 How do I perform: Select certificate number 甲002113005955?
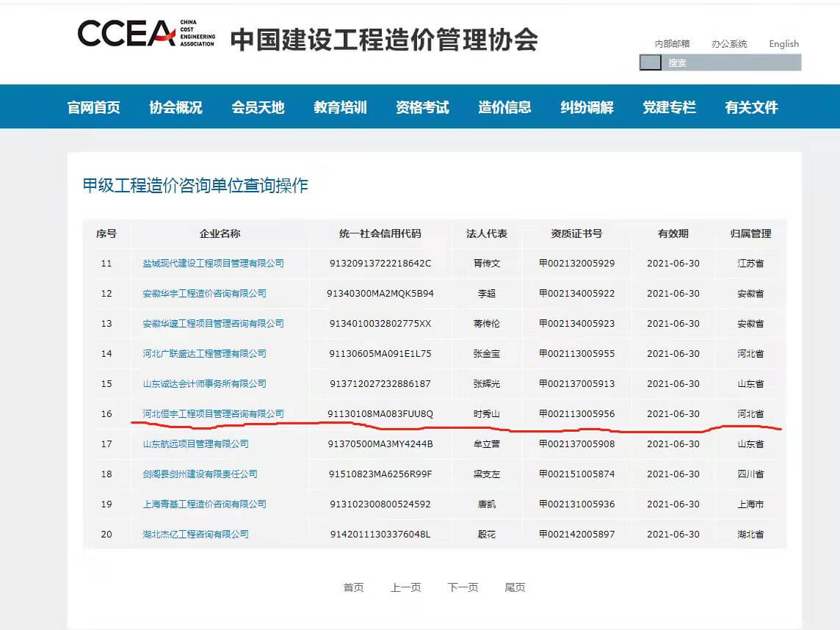pos(576,353)
